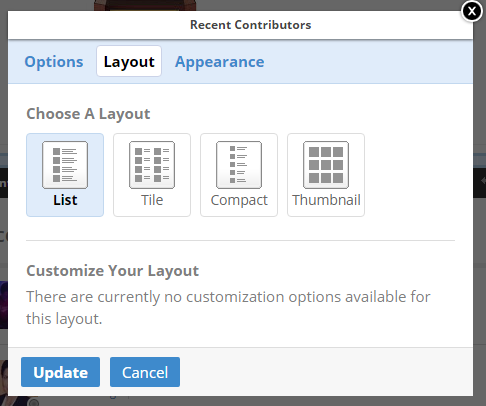The height and width of the screenshot is (406, 486).
Task: Dismiss changes with the Cancel button
Action: [145, 372]
